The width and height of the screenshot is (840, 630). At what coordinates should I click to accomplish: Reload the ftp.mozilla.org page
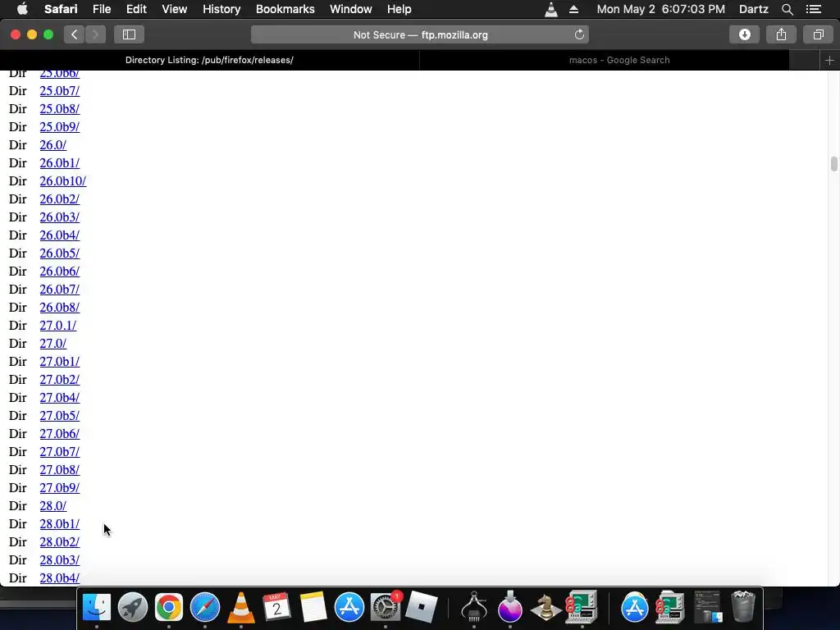(x=579, y=34)
